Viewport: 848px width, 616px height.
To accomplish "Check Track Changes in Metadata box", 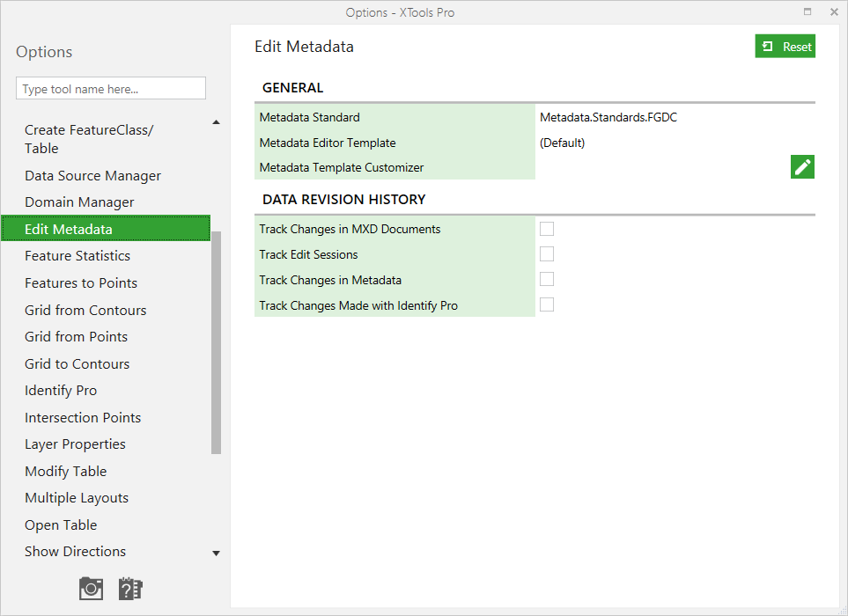I will [547, 279].
